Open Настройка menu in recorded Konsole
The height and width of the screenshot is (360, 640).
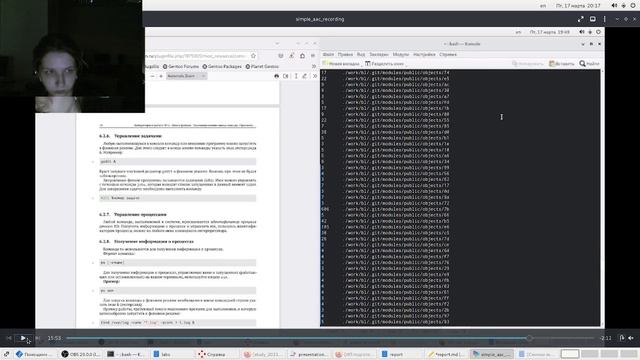click(424, 54)
